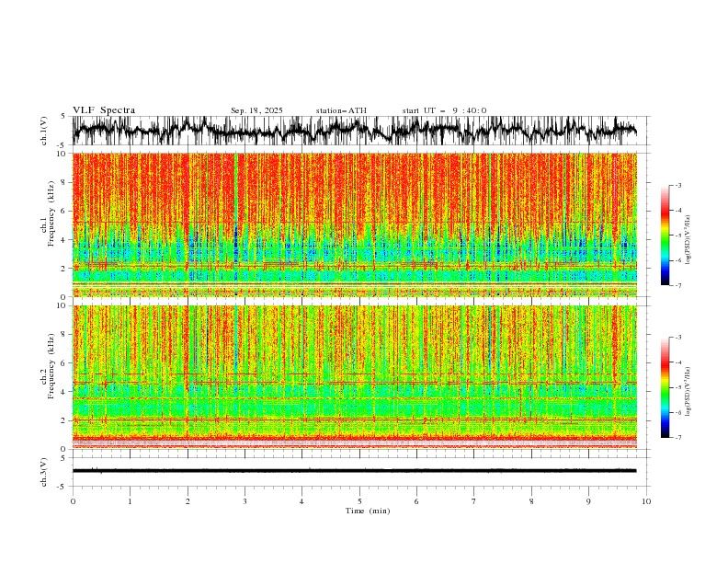728x563 pixels.
Task: Click the "start UT = 9:40:0" text
Action: (x=444, y=110)
